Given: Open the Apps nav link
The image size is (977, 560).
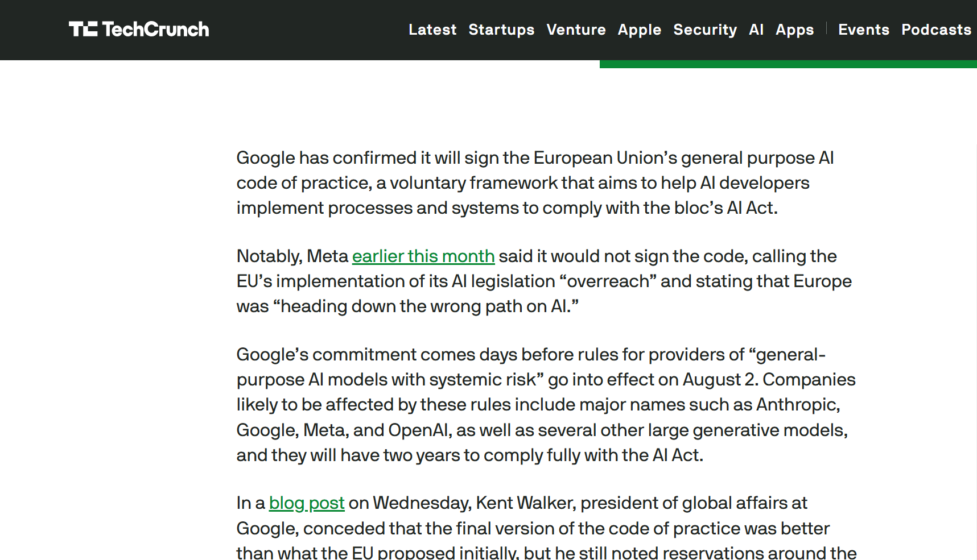Looking at the screenshot, I should tap(795, 30).
